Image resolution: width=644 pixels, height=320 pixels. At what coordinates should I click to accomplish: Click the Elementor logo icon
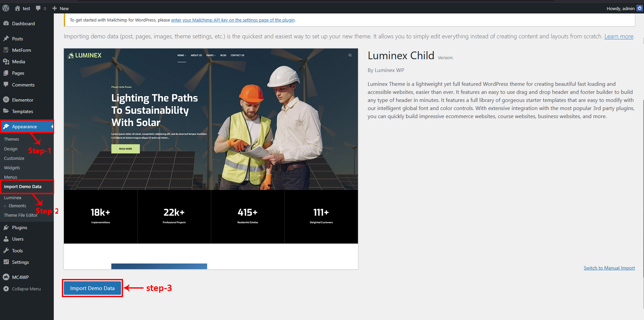tap(6, 100)
